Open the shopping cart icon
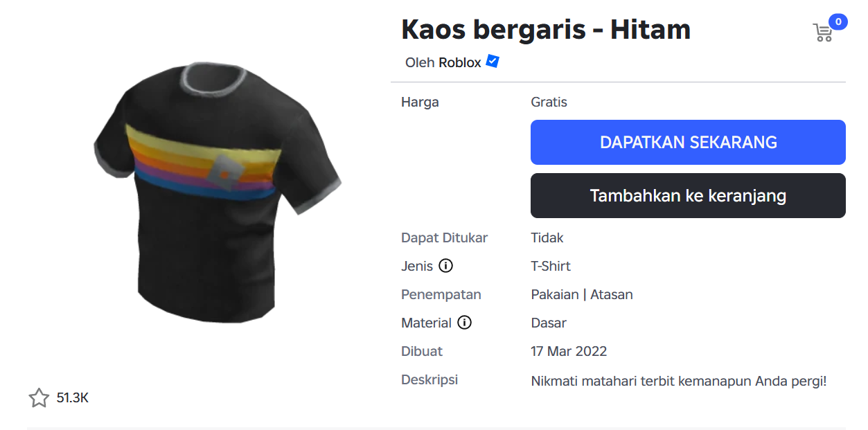 click(823, 31)
